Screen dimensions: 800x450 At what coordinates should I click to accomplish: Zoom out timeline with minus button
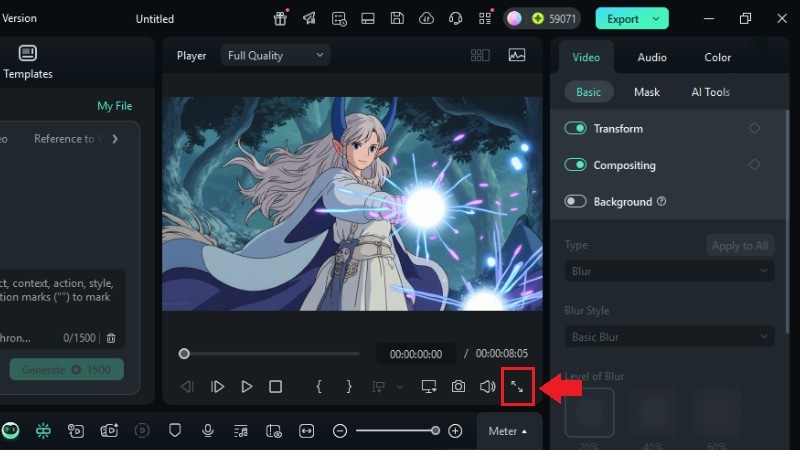[339, 431]
